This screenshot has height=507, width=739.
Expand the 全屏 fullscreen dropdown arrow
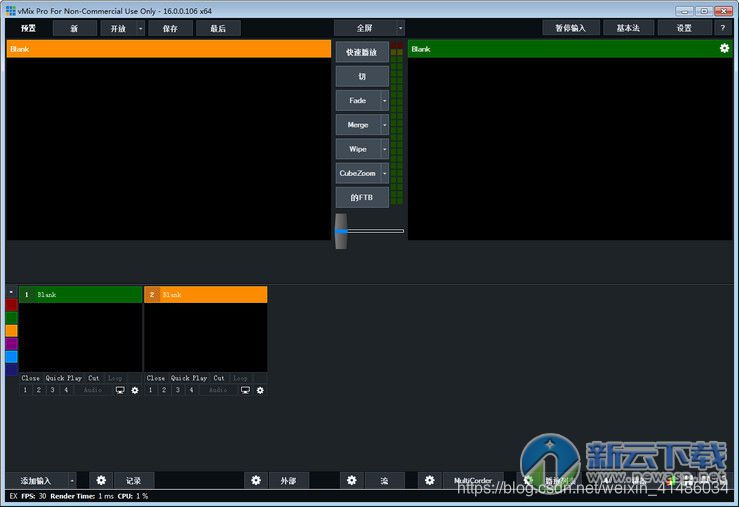[x=400, y=28]
